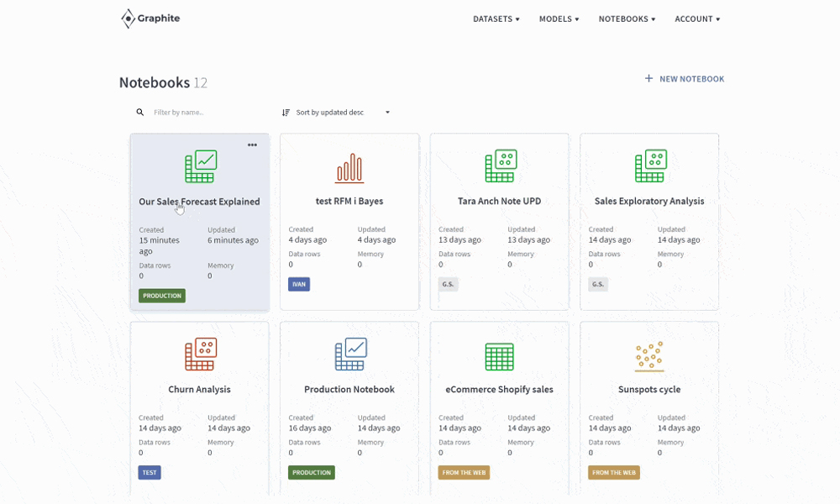
Task: Open Production Notebook
Action: (x=349, y=390)
